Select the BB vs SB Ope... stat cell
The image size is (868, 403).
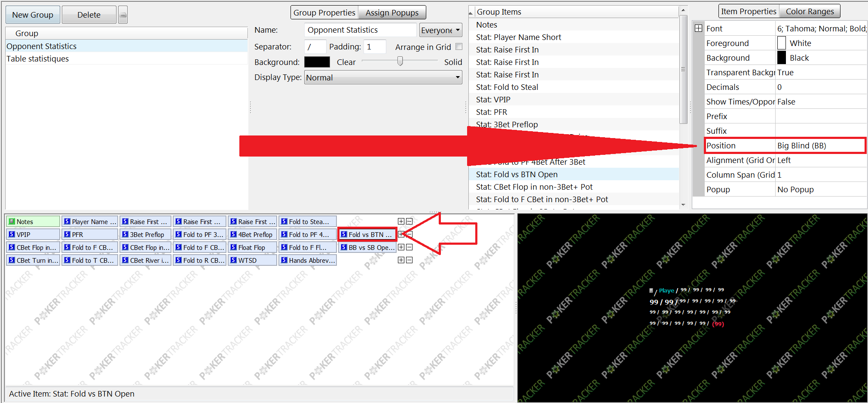click(367, 247)
